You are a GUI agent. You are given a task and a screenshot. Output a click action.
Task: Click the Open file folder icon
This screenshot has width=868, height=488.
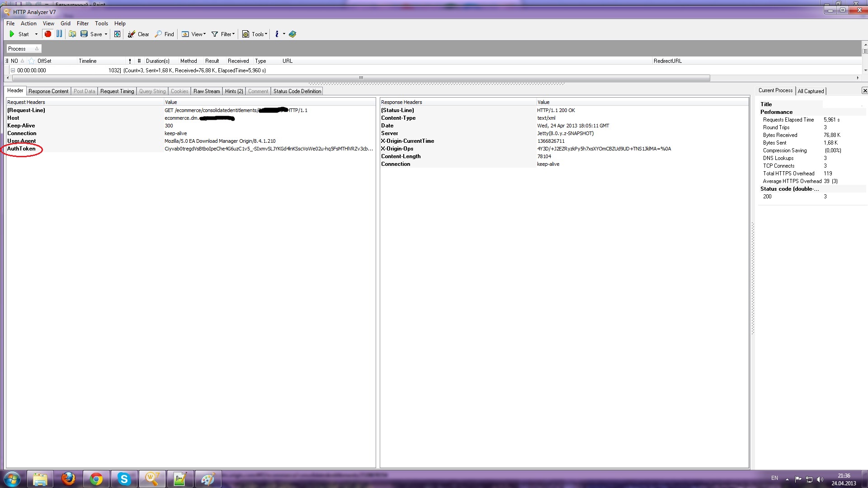tap(72, 34)
